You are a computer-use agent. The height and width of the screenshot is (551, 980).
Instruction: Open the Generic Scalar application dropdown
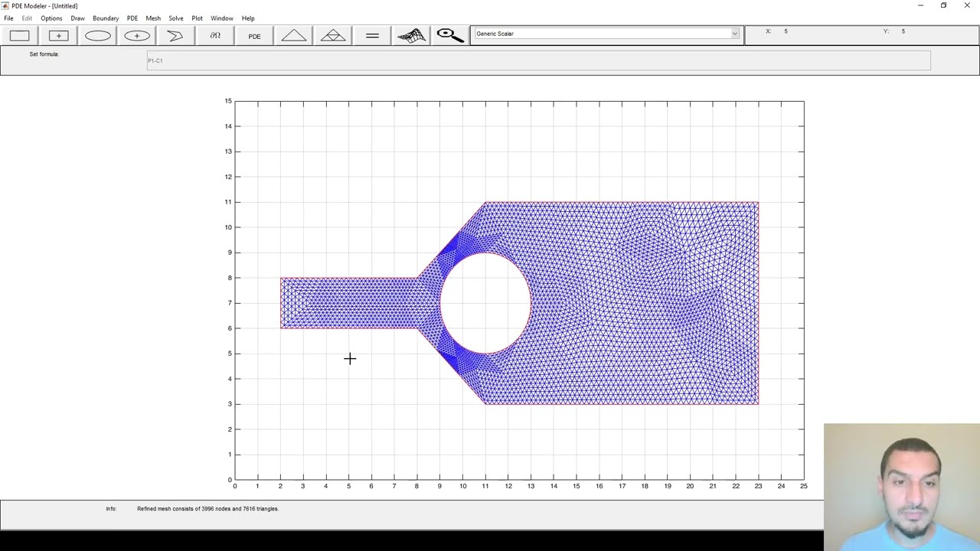click(606, 34)
